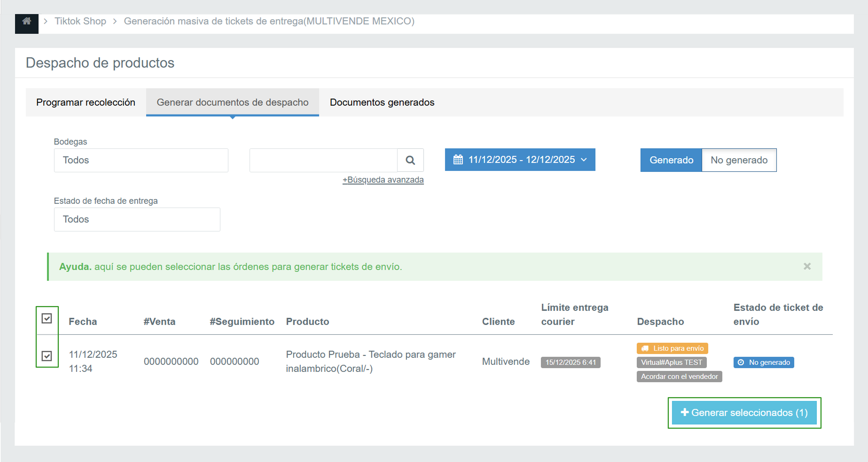Dismiss the green help banner
Screen dimensions: 868x462
pyautogui.click(x=807, y=267)
